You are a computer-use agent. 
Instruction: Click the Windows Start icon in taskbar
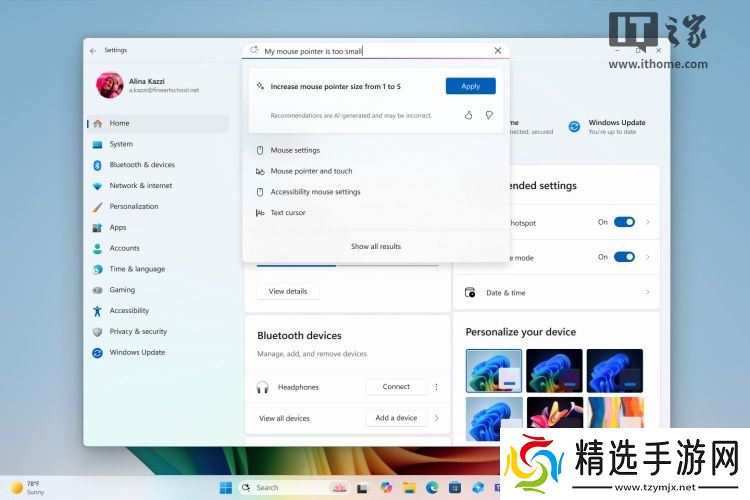226,487
